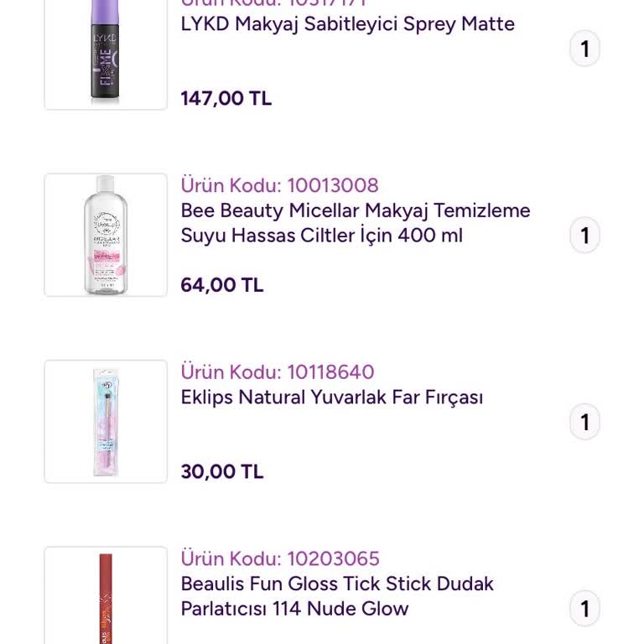Click product code 10203065

tap(280, 558)
